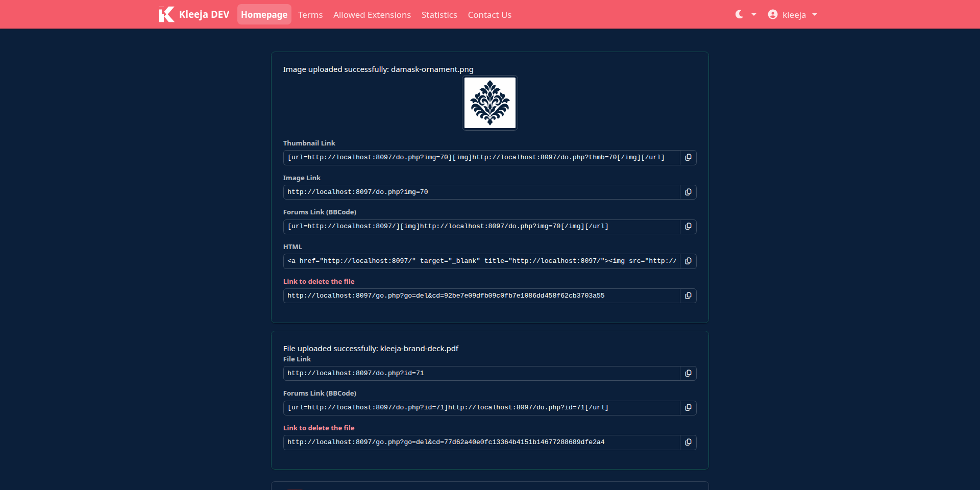Open the damask ornament thumbnail
The height and width of the screenshot is (490, 980).
(490, 103)
